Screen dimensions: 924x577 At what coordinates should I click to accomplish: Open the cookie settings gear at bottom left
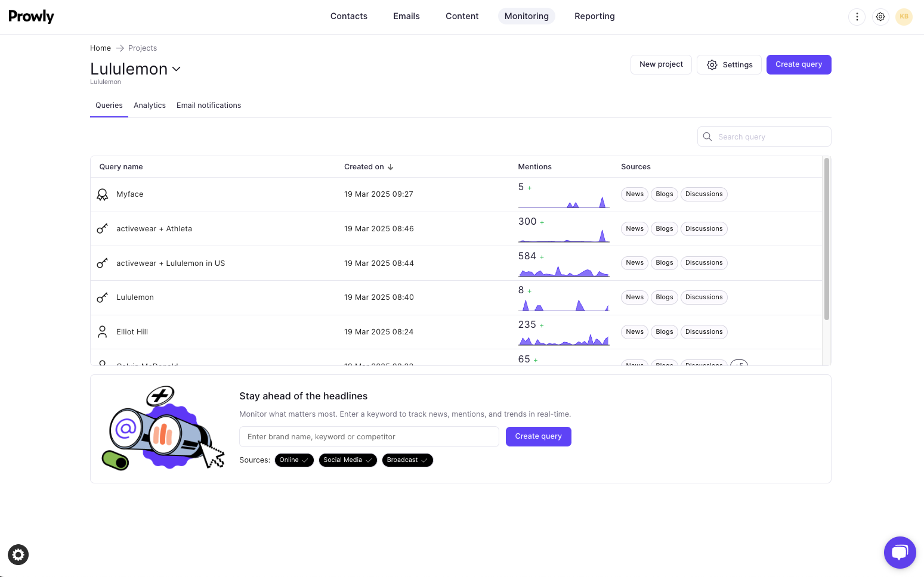[x=18, y=555]
